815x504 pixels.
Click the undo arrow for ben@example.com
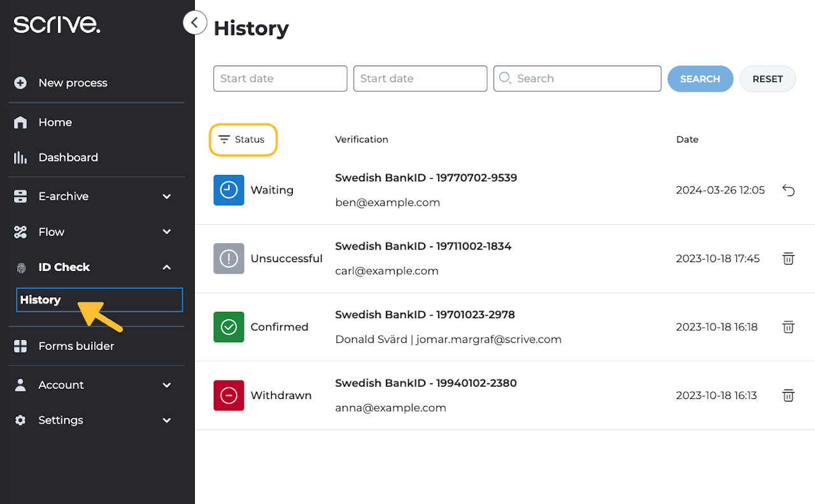788,190
